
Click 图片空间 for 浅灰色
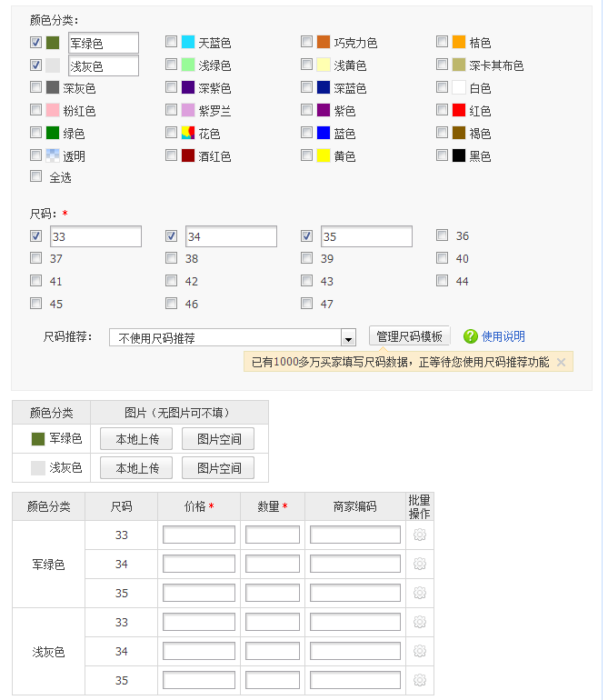point(218,468)
